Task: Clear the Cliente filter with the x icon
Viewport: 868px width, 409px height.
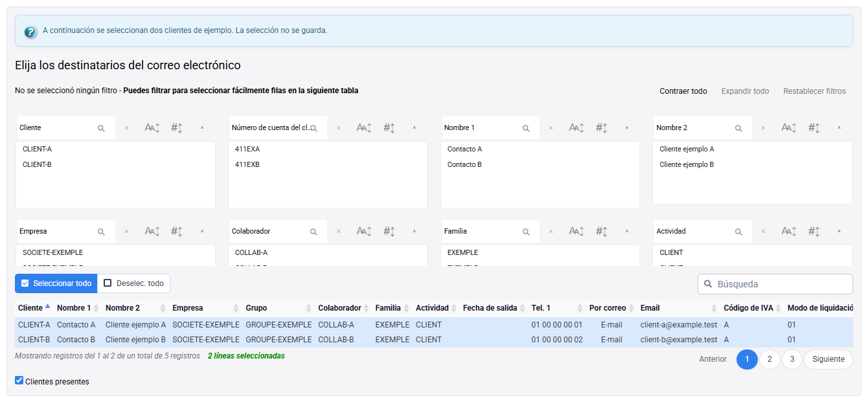Action: point(126,128)
